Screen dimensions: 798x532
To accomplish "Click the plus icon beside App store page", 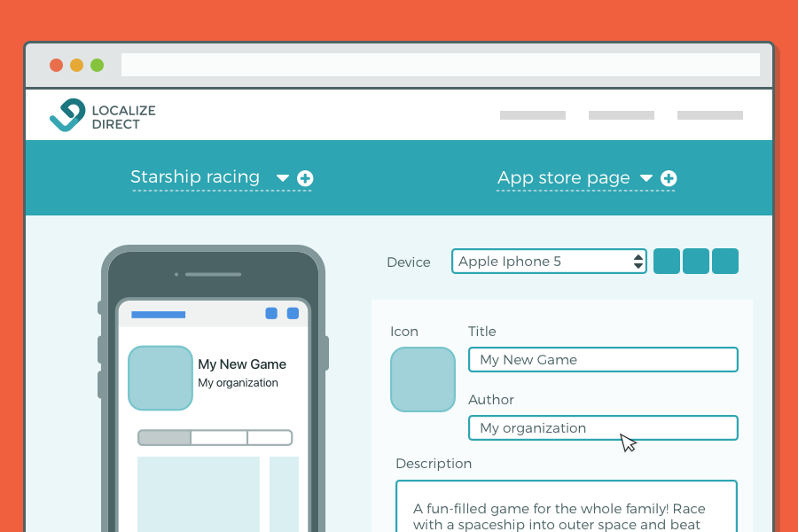I will tap(669, 179).
